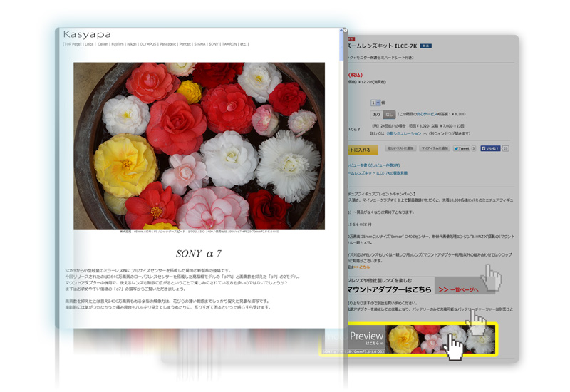Click the Tweet count bubble

(x=474, y=148)
